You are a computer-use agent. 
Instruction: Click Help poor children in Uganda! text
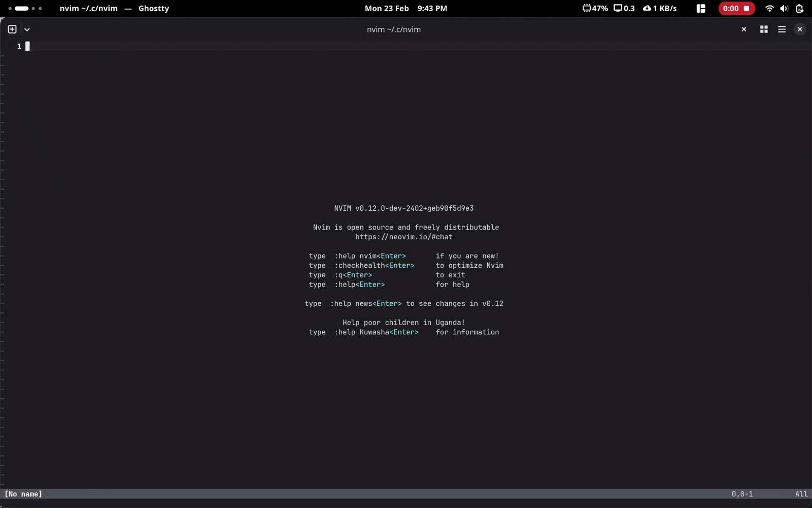[404, 323]
